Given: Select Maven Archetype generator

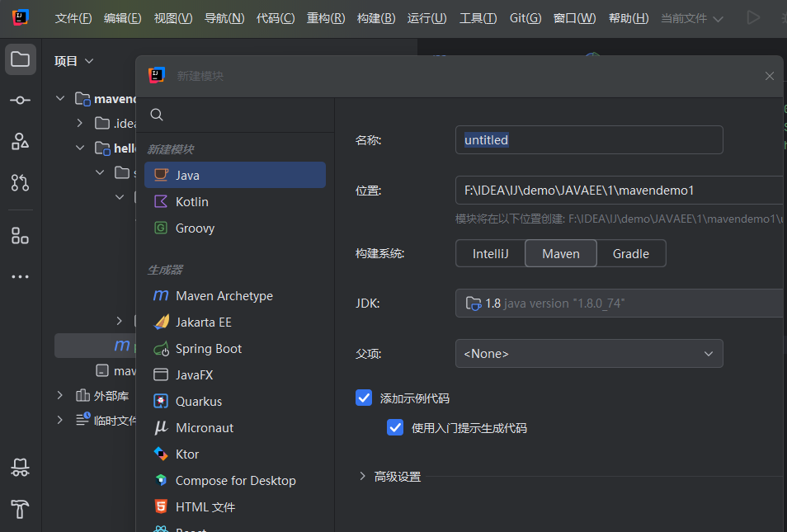Looking at the screenshot, I should 224,296.
